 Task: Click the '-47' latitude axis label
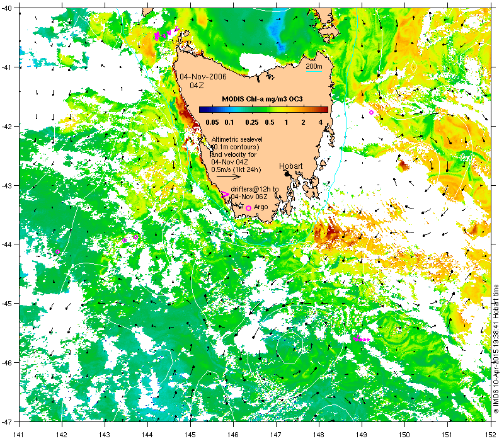[x=7, y=421]
